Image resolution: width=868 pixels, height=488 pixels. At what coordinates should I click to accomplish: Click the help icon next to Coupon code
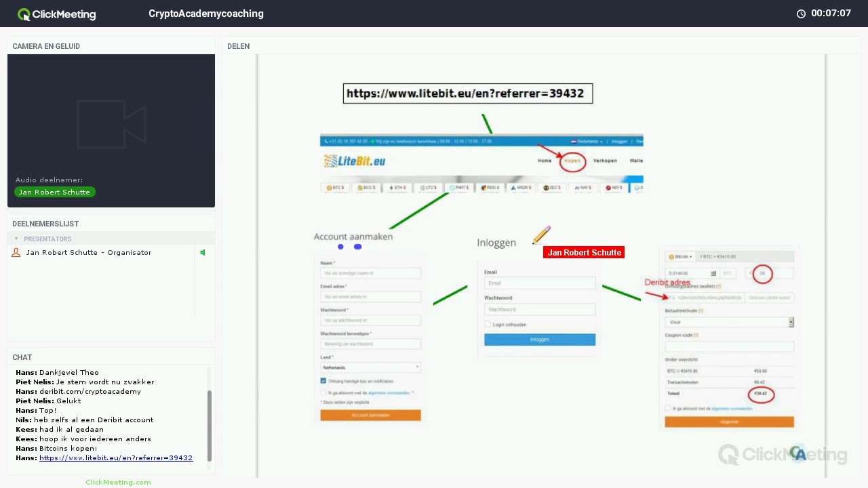pyautogui.click(x=696, y=335)
